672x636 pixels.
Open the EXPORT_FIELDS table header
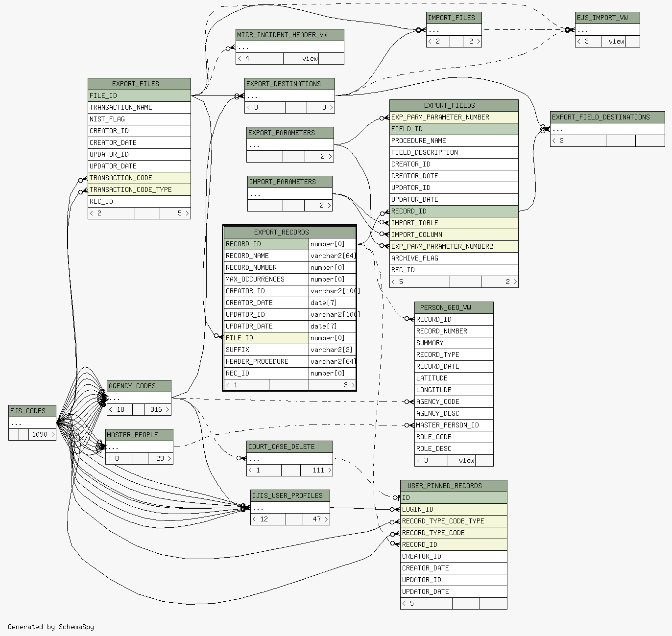tap(454, 105)
